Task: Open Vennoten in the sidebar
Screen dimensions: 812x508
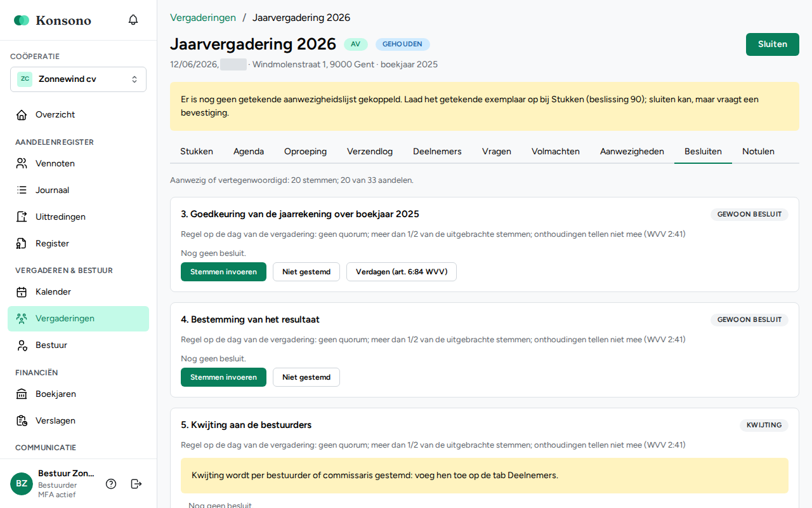Action: click(x=78, y=164)
